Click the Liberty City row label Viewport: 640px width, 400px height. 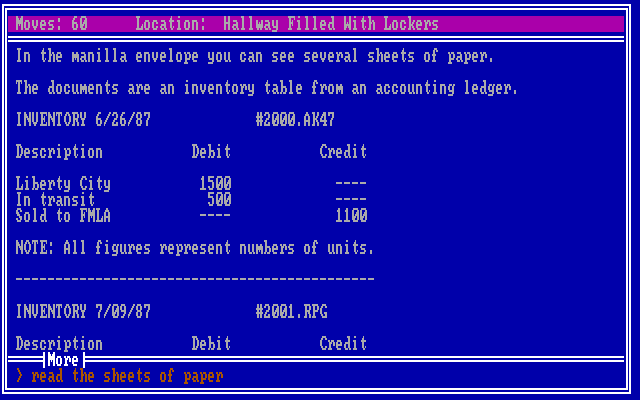[63, 184]
